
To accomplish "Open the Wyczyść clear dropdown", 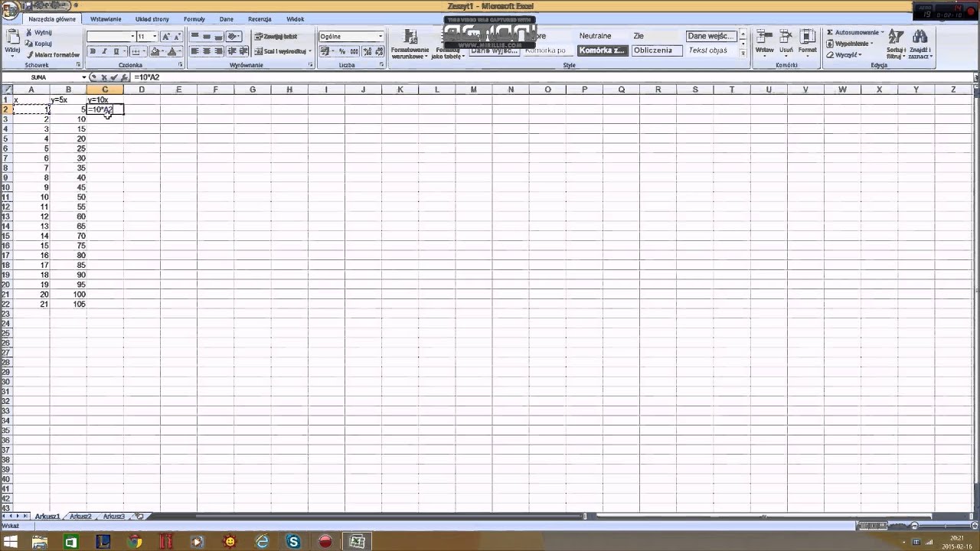I will coord(844,54).
